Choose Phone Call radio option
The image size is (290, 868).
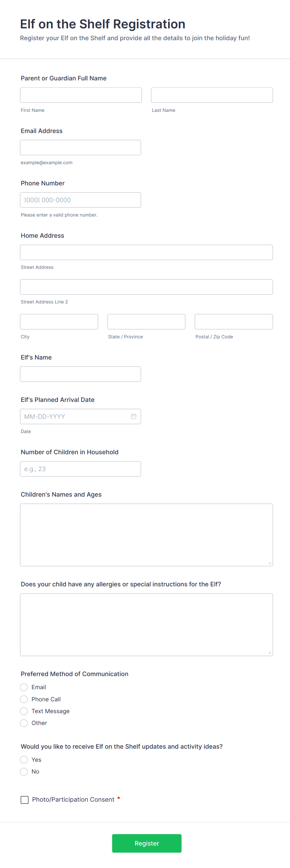tap(24, 699)
